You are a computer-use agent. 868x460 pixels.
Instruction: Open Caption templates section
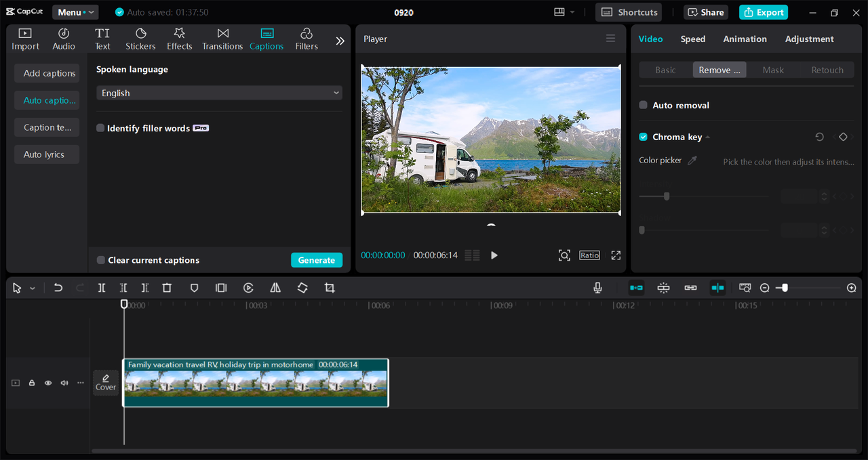47,127
